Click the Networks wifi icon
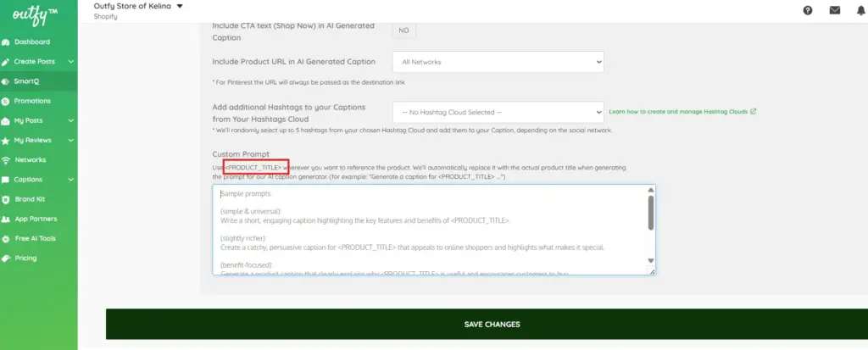 7,160
